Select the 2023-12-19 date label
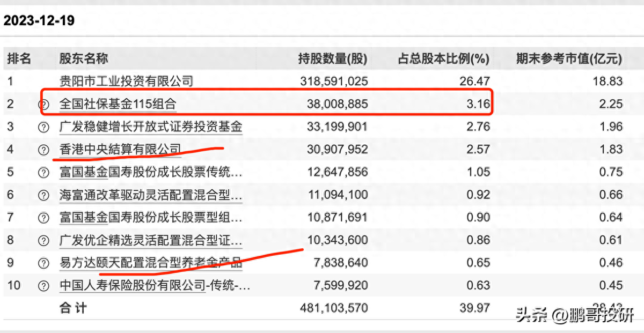Screen dimensions: 644x333 39,20
